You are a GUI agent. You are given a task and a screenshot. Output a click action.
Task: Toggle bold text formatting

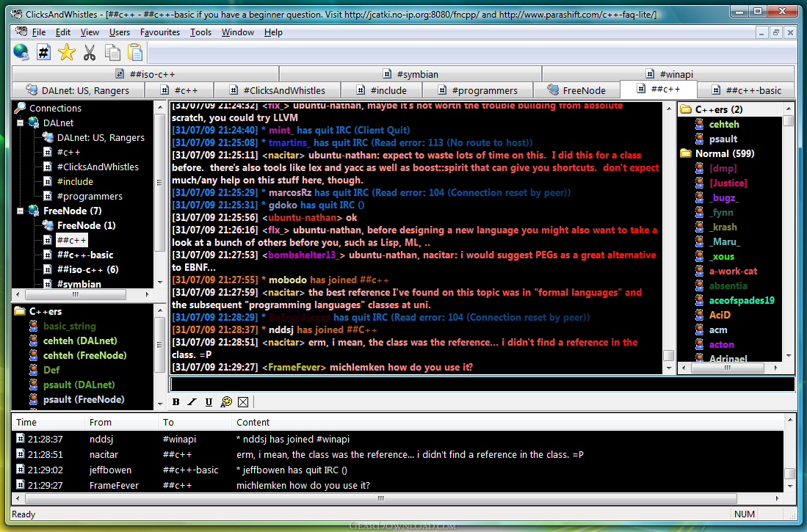click(176, 402)
